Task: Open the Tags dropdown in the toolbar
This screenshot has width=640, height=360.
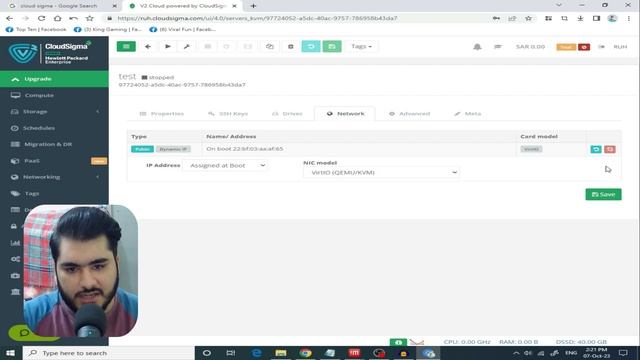Action: tap(362, 47)
